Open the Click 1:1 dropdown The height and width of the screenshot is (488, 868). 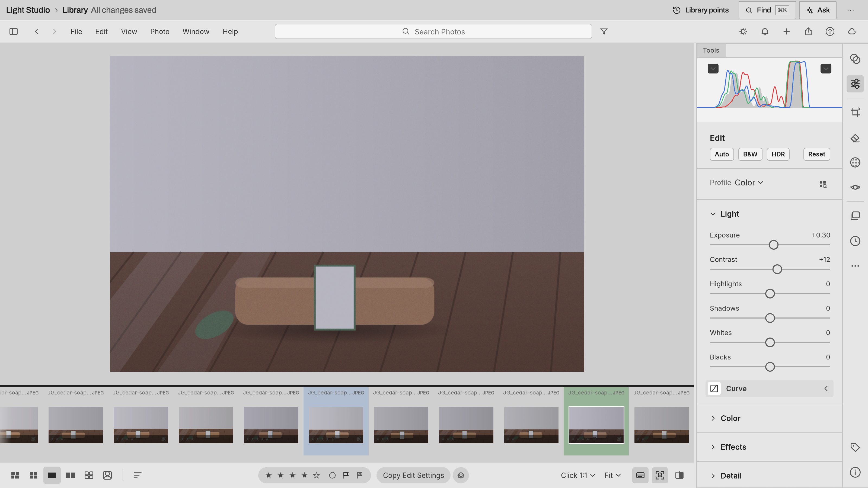(577, 475)
